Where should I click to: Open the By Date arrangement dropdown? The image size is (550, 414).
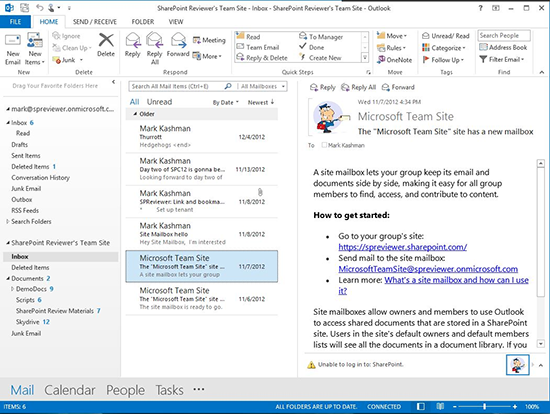pos(226,102)
